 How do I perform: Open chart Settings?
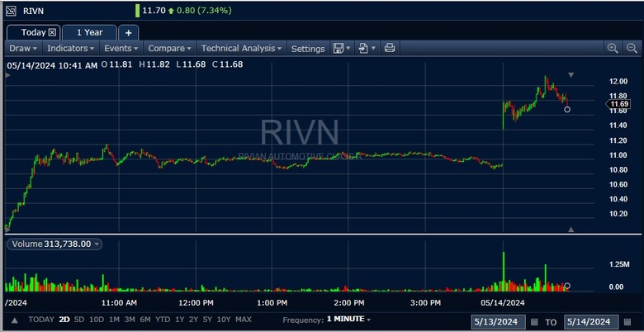[308, 49]
